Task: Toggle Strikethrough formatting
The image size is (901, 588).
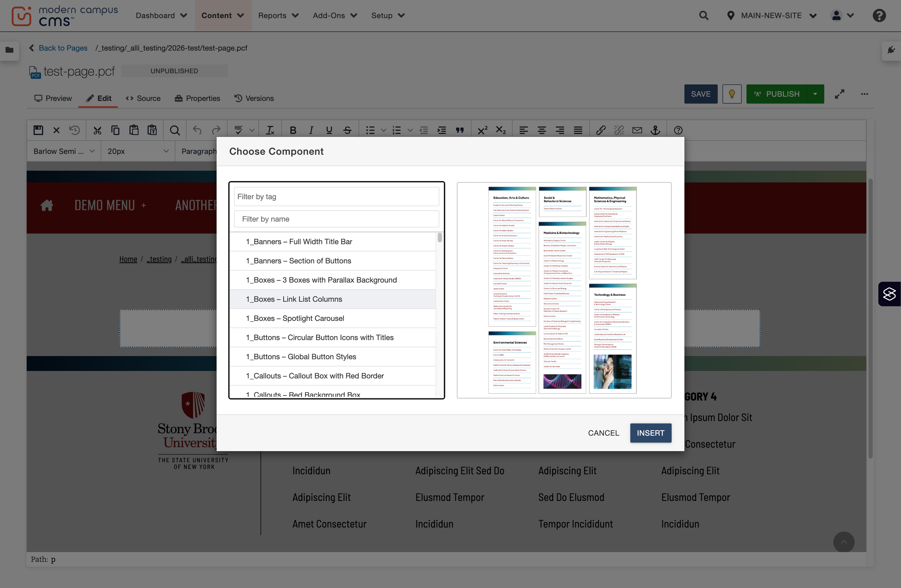Action: click(x=347, y=130)
